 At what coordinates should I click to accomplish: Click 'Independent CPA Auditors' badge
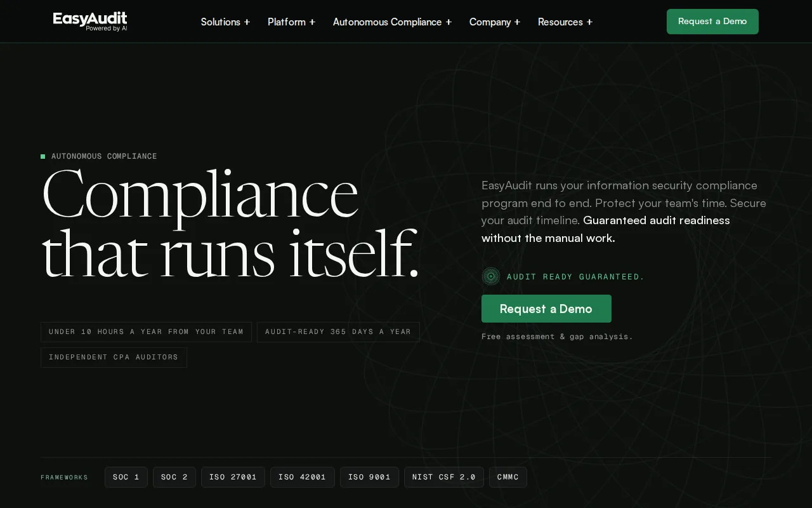point(114,357)
